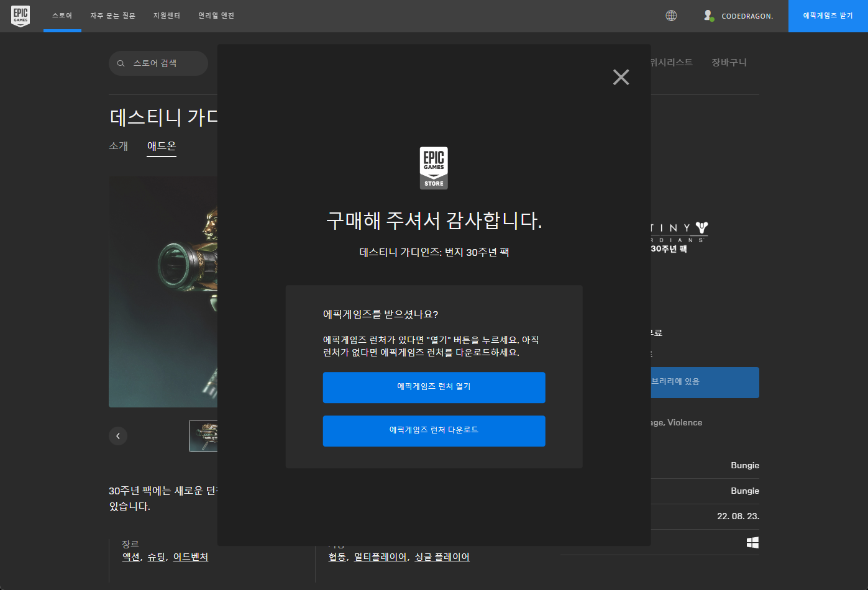Click the store search magnifier icon
868x590 pixels.
tap(121, 63)
